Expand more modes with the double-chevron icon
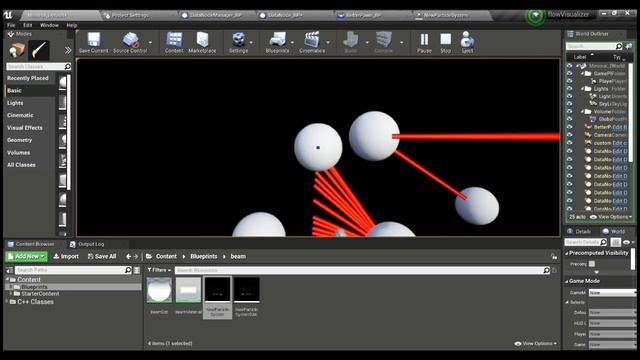Image resolution: width=640 pixels, height=360 pixels. click(x=68, y=50)
